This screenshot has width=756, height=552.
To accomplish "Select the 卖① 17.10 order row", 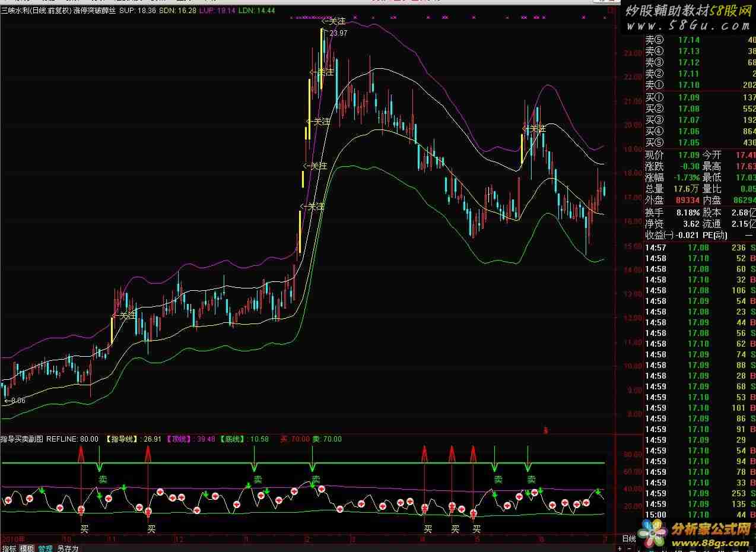I will click(700, 85).
